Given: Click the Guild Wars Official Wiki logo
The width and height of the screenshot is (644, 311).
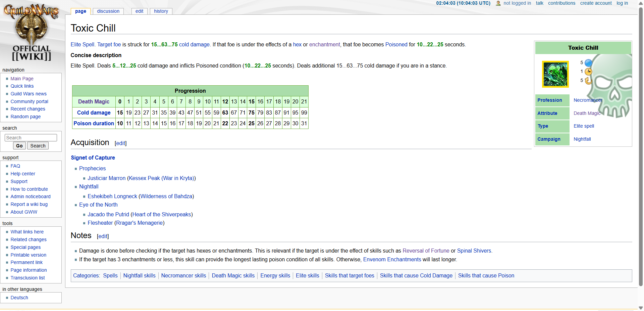Looking at the screenshot, I should tap(32, 32).
